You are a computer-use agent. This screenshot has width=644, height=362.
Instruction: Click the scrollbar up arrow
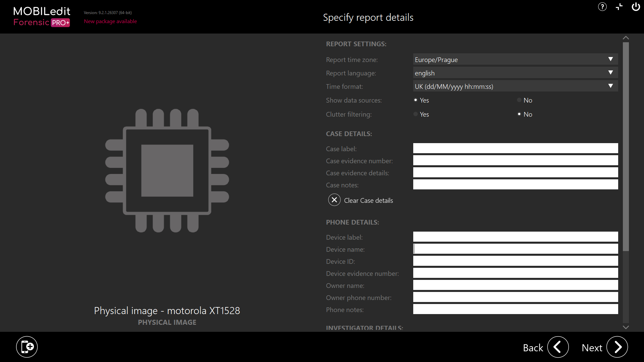click(626, 38)
